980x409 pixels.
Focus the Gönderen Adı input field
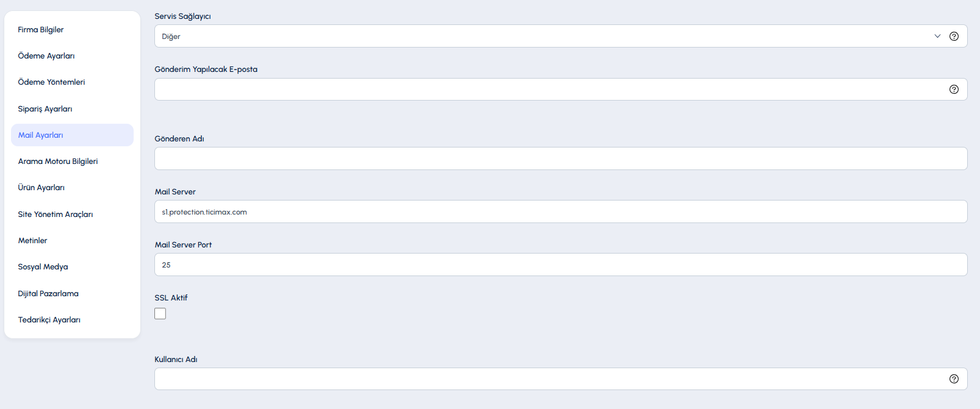click(x=561, y=158)
